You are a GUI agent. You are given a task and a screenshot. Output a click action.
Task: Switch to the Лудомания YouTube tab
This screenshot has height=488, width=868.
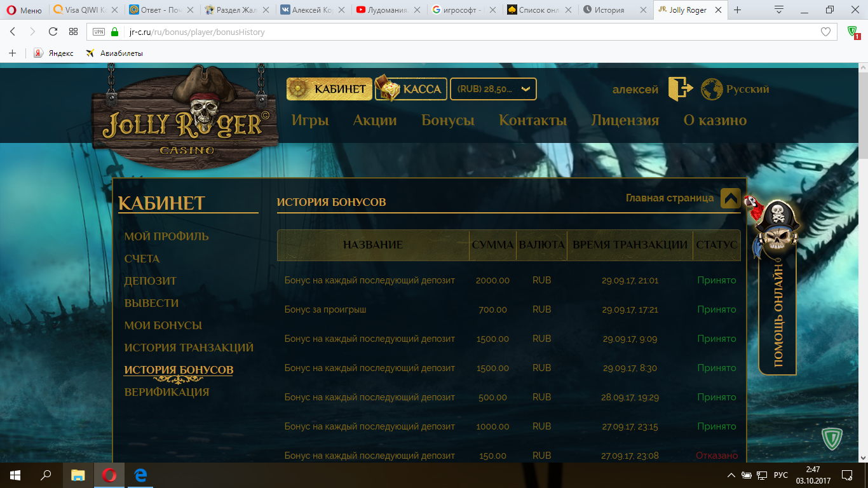pyautogui.click(x=388, y=10)
